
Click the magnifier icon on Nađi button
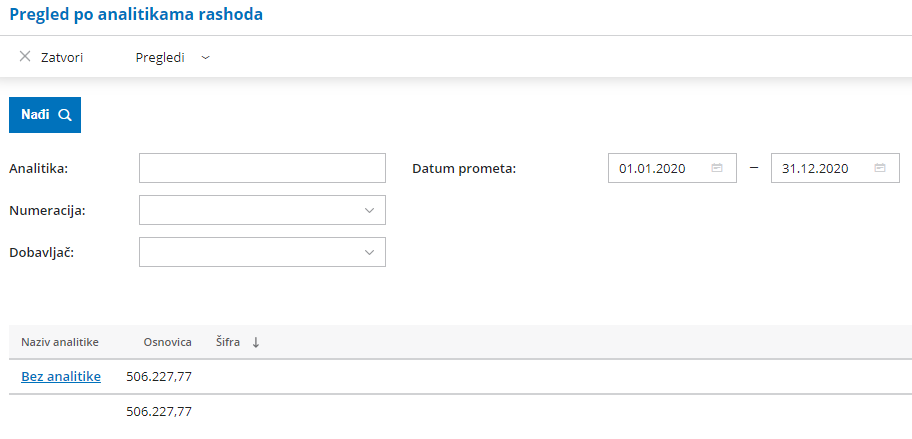pyautogui.click(x=65, y=115)
